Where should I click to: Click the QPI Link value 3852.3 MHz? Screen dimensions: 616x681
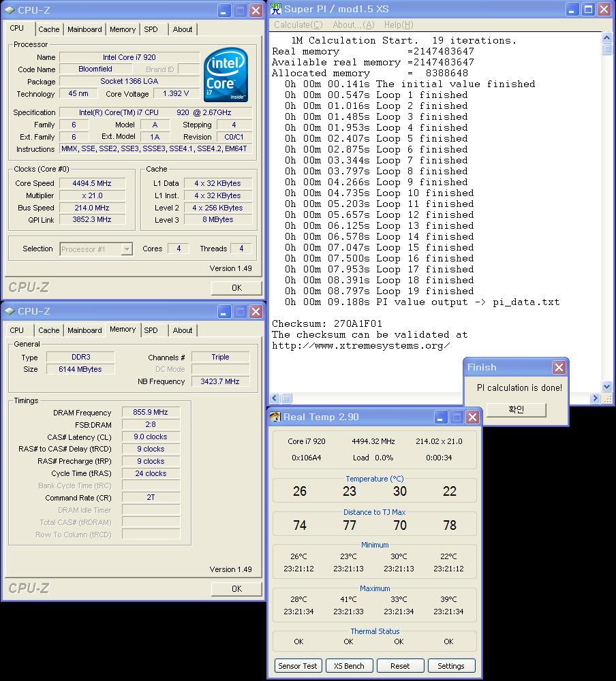tap(92, 220)
